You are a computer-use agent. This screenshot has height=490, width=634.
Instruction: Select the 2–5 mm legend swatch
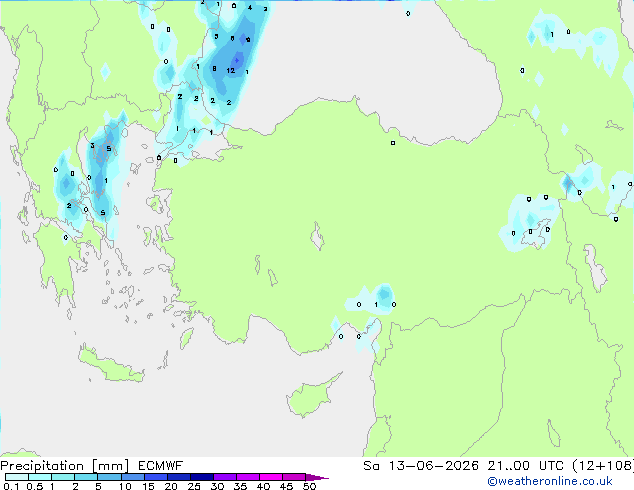click(x=86, y=477)
